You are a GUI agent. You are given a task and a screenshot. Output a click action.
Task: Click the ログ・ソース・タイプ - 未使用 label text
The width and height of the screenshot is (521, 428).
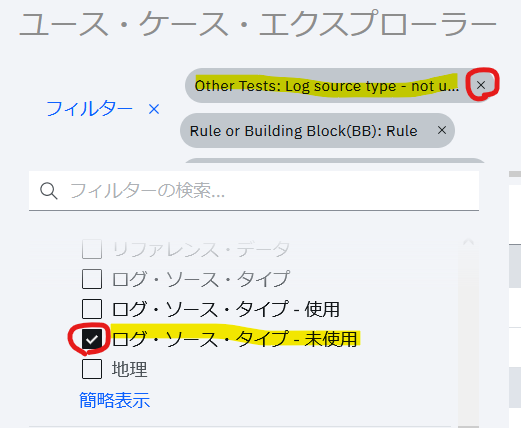point(235,339)
